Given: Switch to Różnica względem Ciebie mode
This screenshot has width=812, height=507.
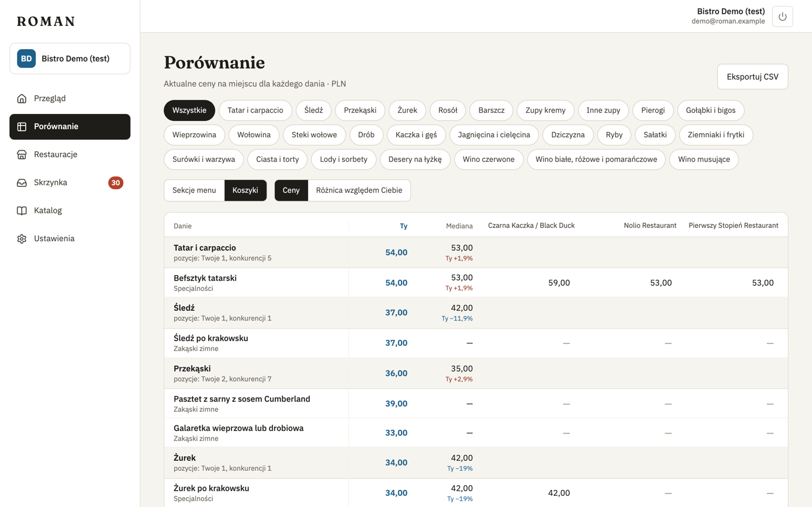Looking at the screenshot, I should [359, 190].
